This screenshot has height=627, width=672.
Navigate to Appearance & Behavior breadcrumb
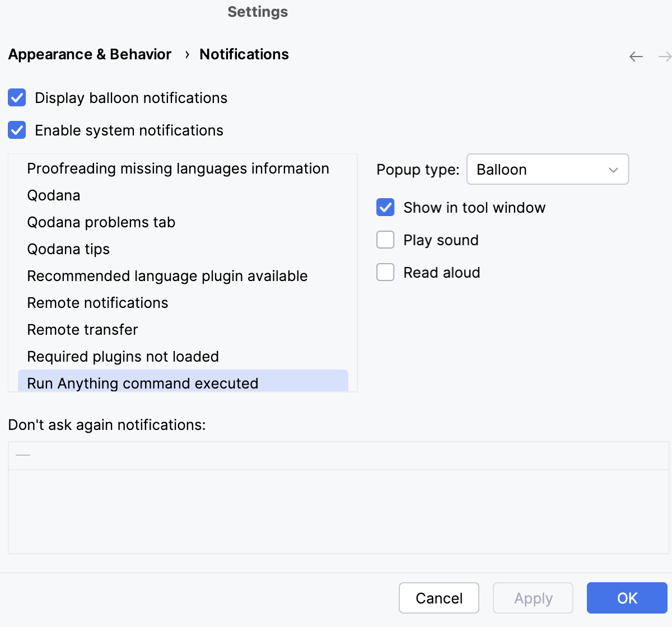click(89, 54)
